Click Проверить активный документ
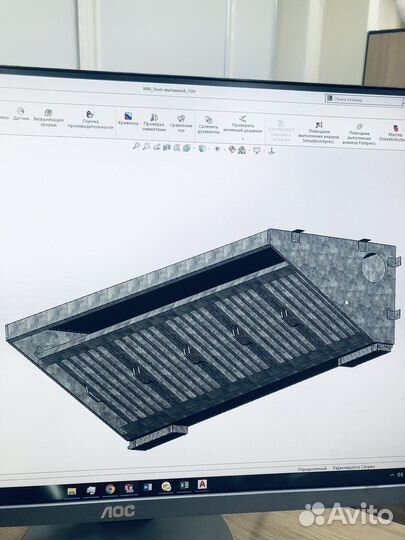Viewport: 405px width, 540px height. coord(243,124)
